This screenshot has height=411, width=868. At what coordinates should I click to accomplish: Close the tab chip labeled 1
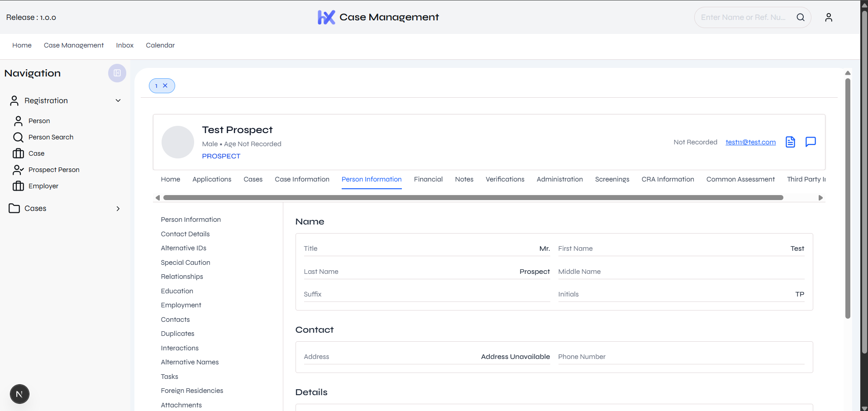(165, 86)
